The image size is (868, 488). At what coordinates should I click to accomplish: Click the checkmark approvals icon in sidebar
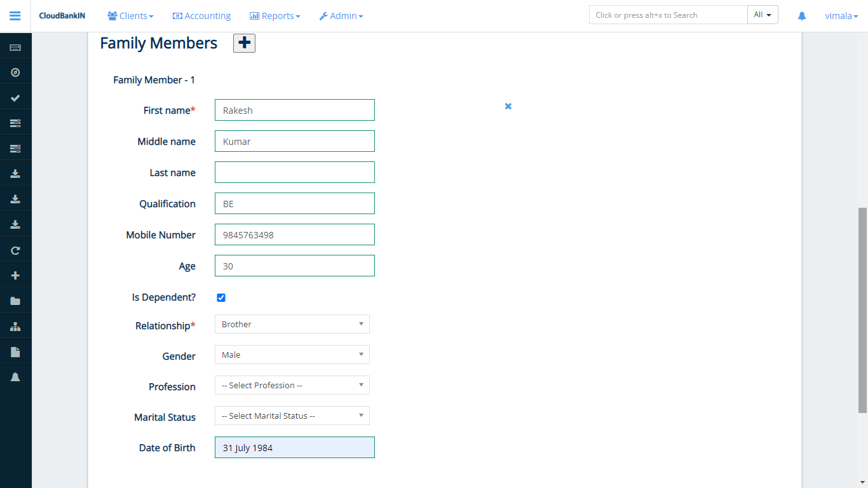[x=15, y=97]
